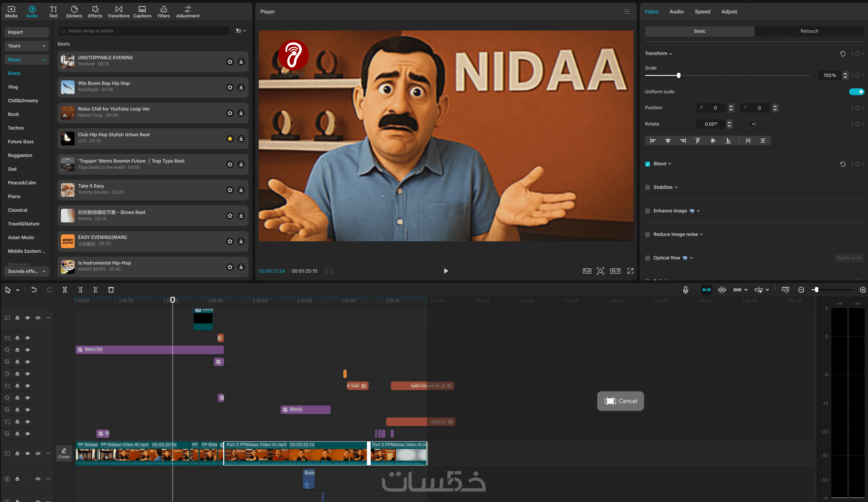Click the split clip tool
The height and width of the screenshot is (502, 868).
[x=65, y=289]
